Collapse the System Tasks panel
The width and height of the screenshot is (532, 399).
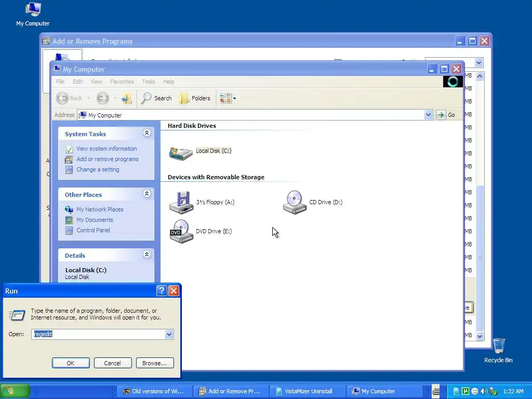pyautogui.click(x=147, y=133)
